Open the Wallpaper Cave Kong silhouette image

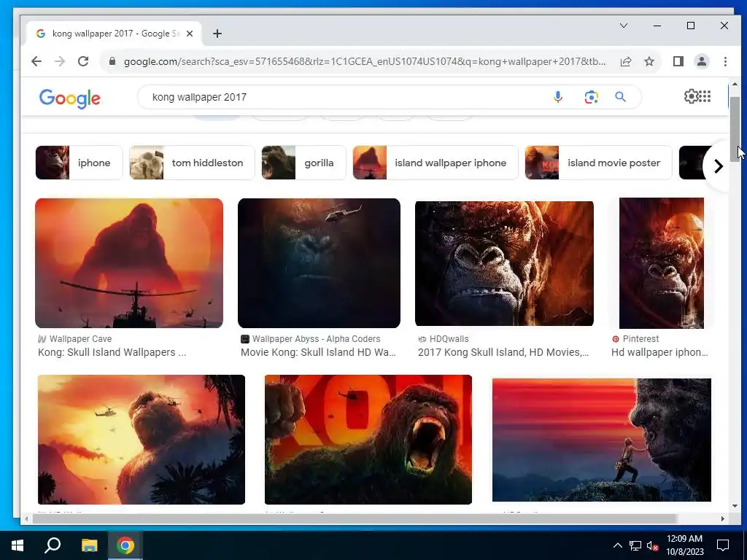click(129, 262)
